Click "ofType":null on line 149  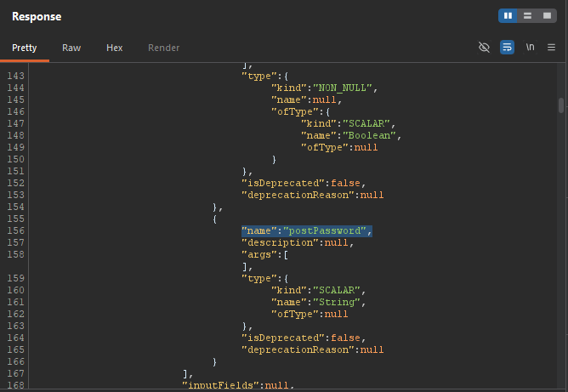click(339, 147)
